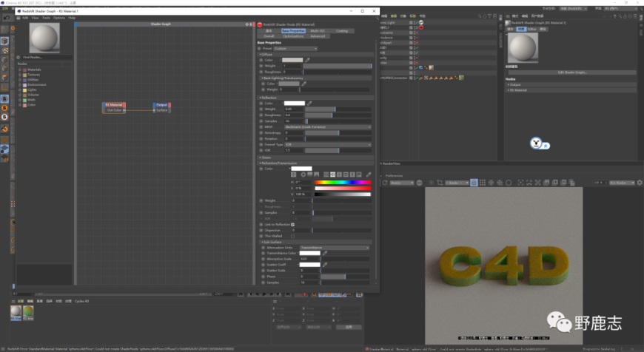Click the Object Manager filter icon

click(489, 16)
